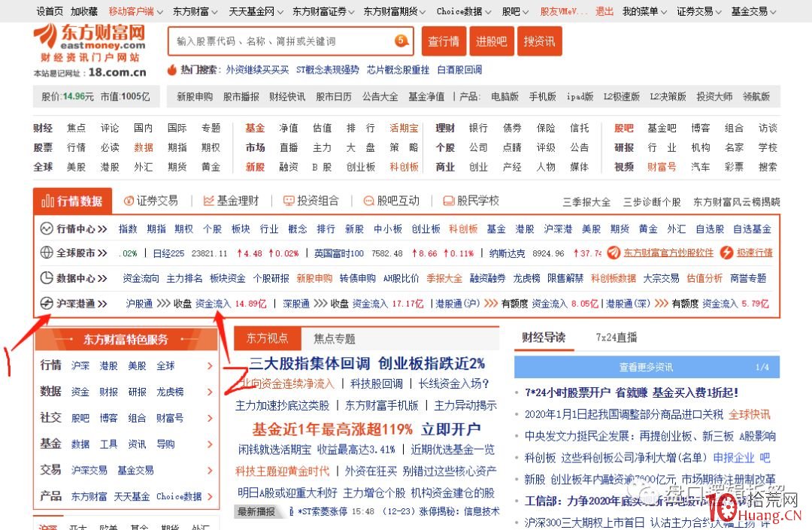The height and width of the screenshot is (530, 812).
Task: Click the 加收藏 link
Action: click(x=84, y=11)
